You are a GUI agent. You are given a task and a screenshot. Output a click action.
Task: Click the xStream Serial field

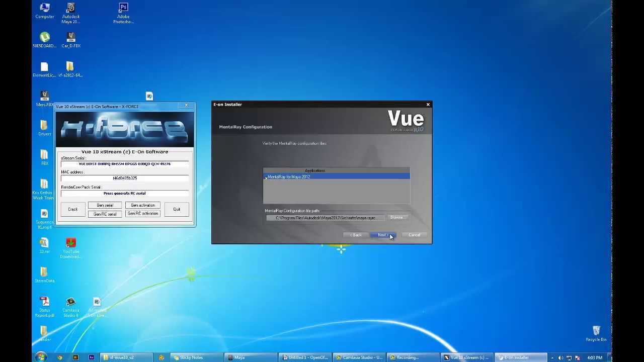(125, 164)
